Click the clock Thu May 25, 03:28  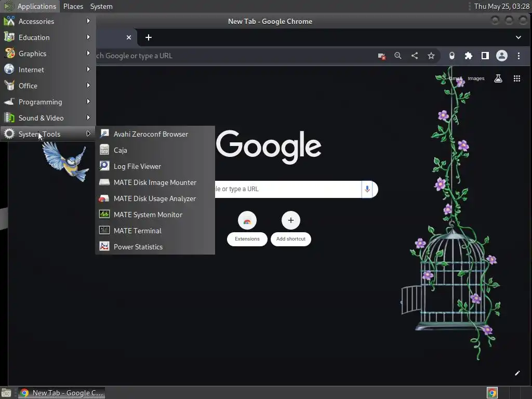(x=501, y=6)
